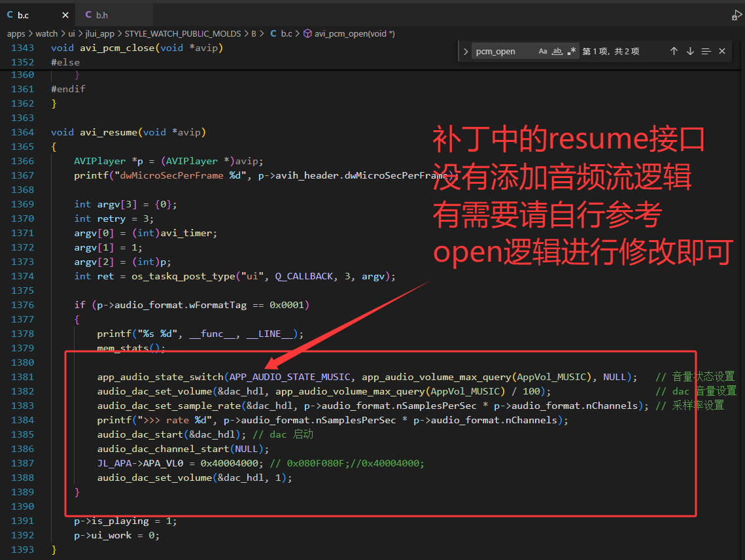Click the run icon in editor title bar
This screenshot has width=745, height=560.
737,16
